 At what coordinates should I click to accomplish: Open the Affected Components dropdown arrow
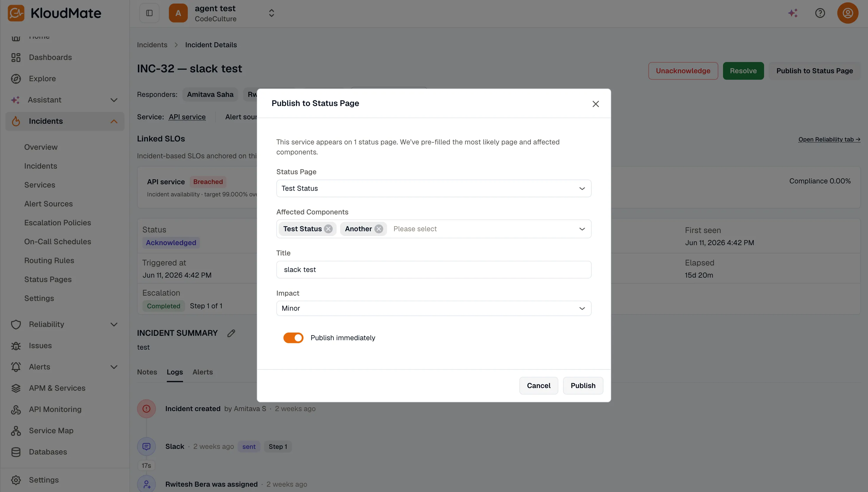582,229
